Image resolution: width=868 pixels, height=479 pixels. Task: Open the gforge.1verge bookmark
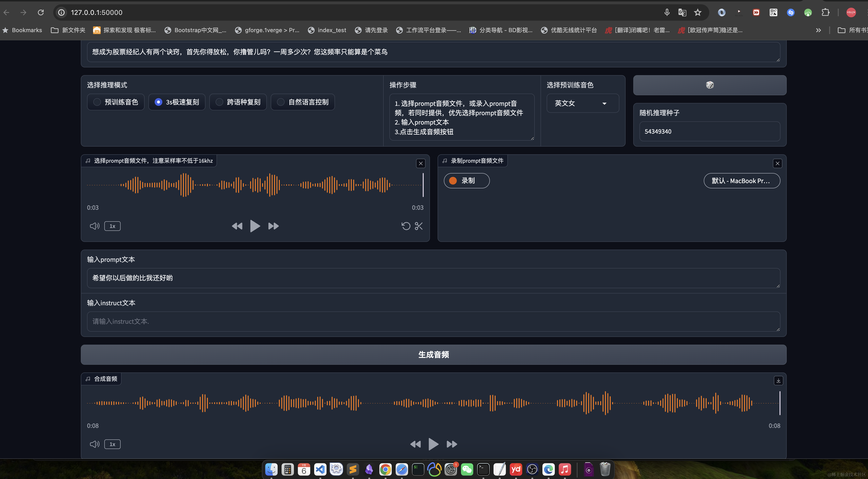pyautogui.click(x=267, y=30)
